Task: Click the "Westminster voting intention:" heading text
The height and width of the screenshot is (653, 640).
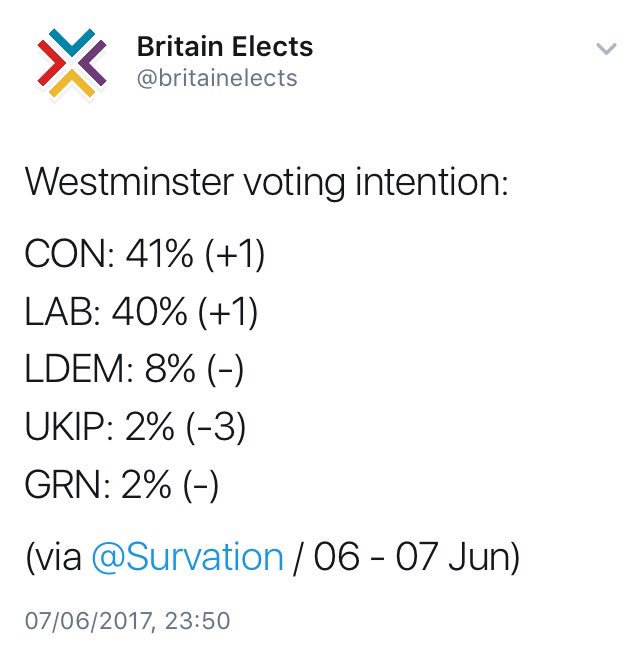Action: (x=266, y=183)
